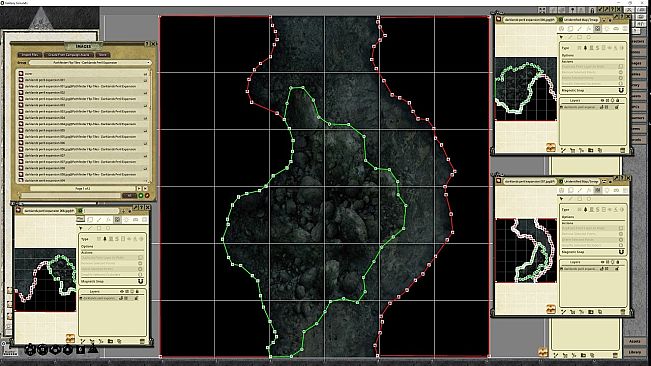This screenshot has height=366, width=651.
Task: Toggle Layers visibility eye in bottom-left window
Action: click(122, 291)
